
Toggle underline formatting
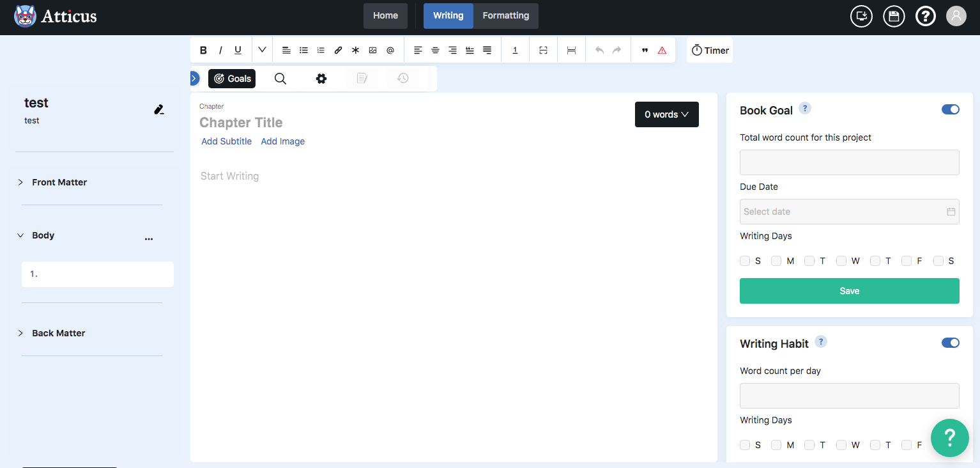tap(238, 50)
